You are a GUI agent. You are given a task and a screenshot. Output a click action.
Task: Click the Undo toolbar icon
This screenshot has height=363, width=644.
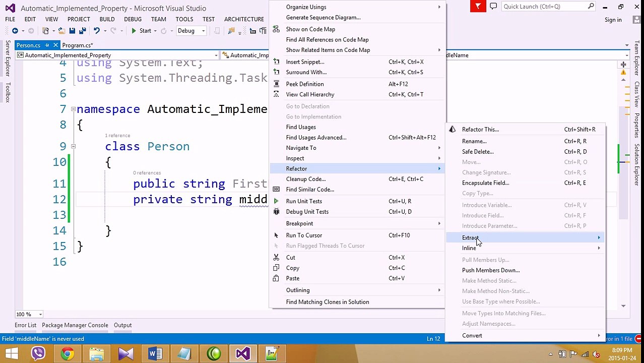pos(96,31)
